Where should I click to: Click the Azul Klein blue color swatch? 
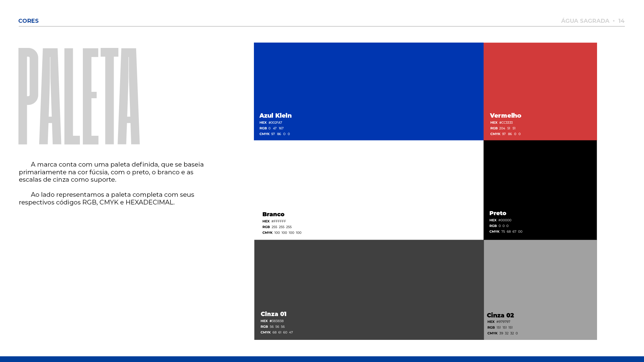tap(369, 91)
